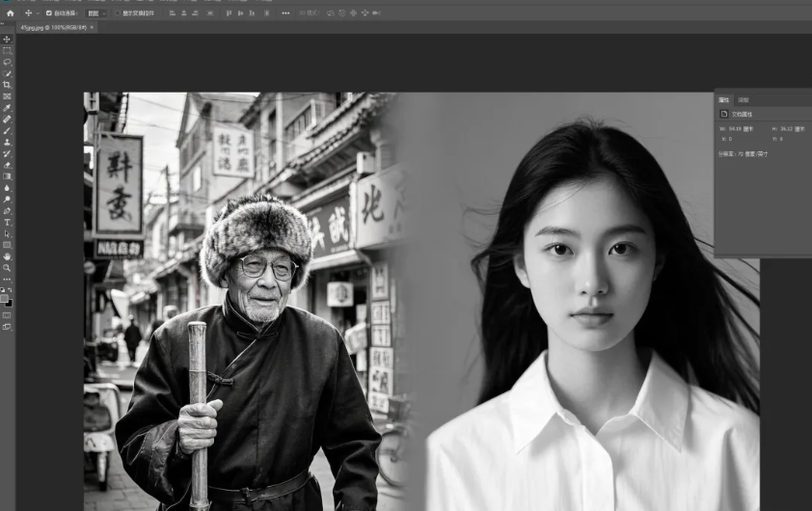This screenshot has height=511, width=812.
Task: Click the 文档属性 document icon
Action: (x=724, y=114)
